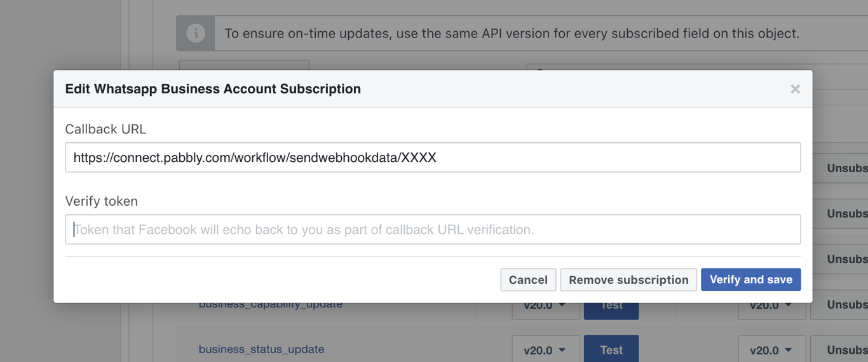
Task: Close the Edit Subscription dialog with the X
Action: (x=795, y=90)
